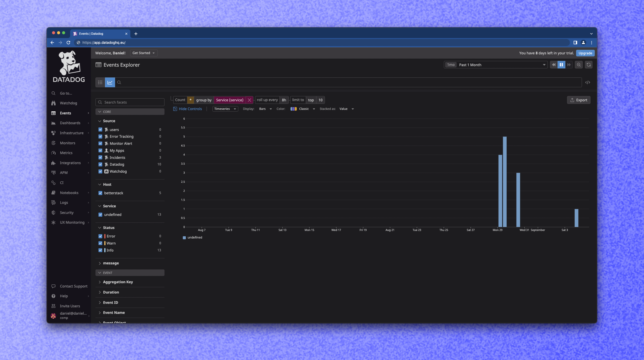
Task: Click the APM icon
Action: point(54,173)
